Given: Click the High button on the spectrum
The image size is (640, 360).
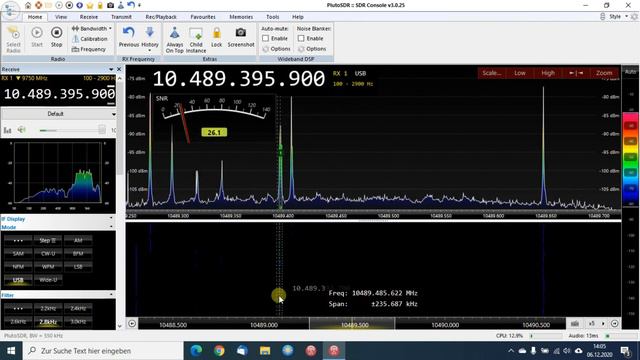Looking at the screenshot, I should [548, 73].
